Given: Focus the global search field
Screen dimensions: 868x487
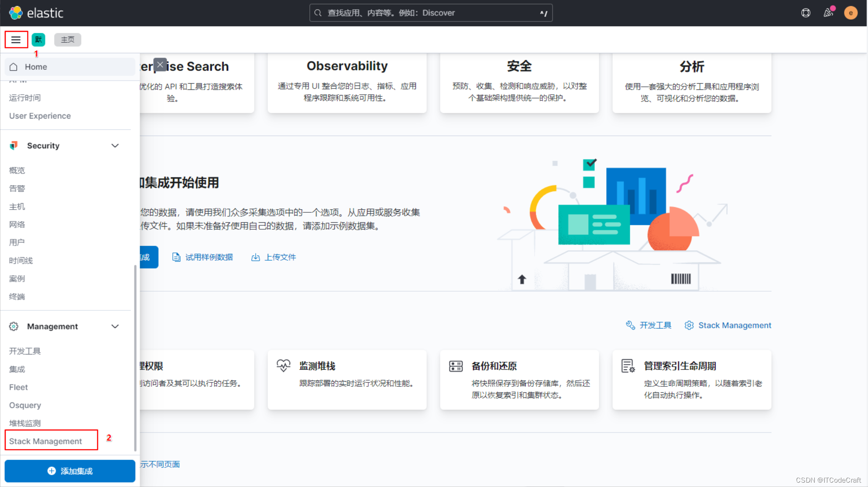Looking at the screenshot, I should (x=431, y=13).
